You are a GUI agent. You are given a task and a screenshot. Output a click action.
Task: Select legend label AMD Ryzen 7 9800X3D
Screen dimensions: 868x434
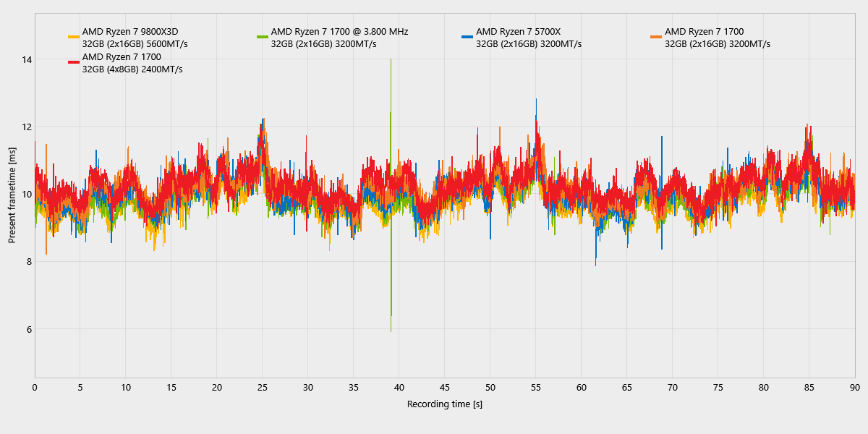coord(130,31)
